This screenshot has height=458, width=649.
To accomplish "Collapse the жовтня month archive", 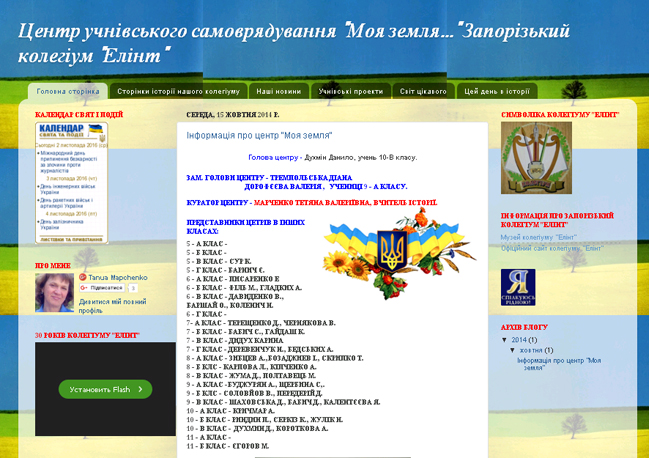I will pos(512,350).
